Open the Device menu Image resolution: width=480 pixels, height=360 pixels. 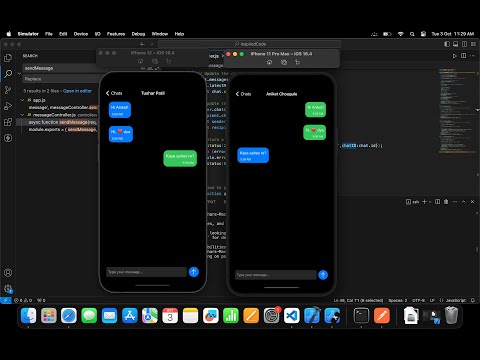coord(81,34)
